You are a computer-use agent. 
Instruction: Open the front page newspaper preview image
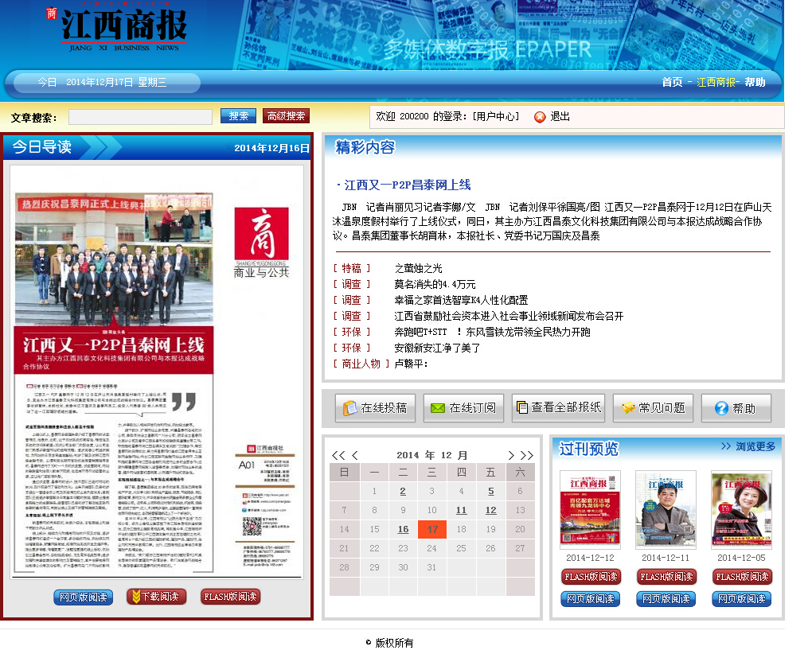[157, 372]
